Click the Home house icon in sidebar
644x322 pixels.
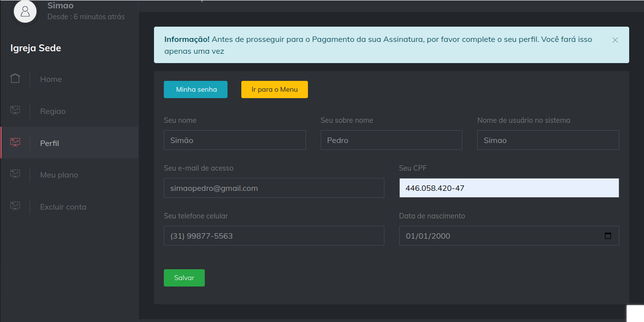(x=15, y=79)
